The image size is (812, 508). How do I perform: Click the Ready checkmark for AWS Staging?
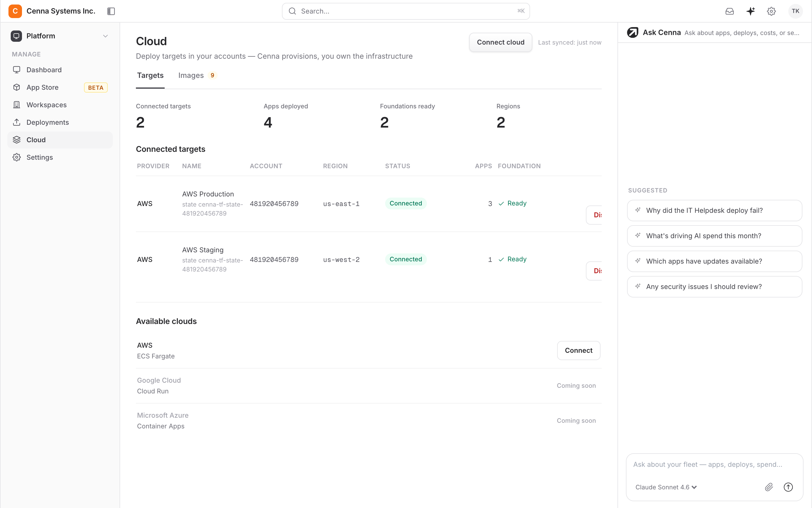coord(501,259)
